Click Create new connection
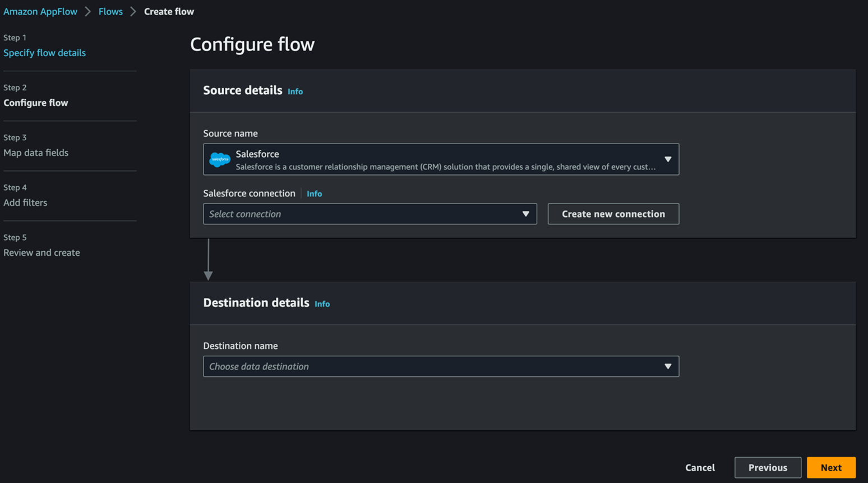868x483 pixels. 613,214
